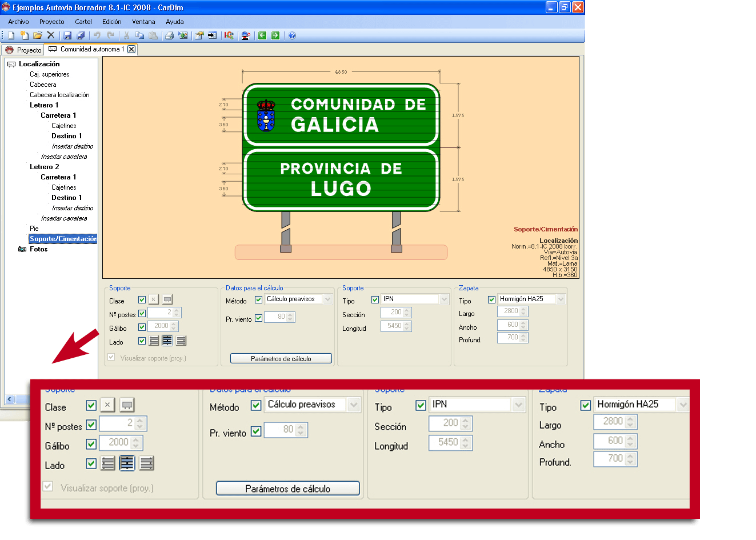The width and height of the screenshot is (756, 540).
Task: Click the green right arrow navigation icon
Action: pyautogui.click(x=275, y=35)
